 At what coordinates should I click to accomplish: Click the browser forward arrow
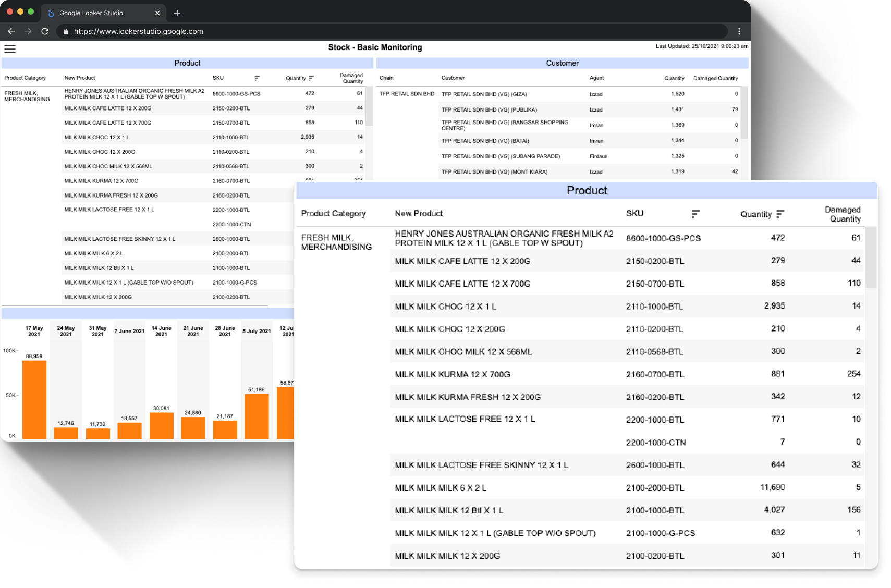tap(28, 31)
